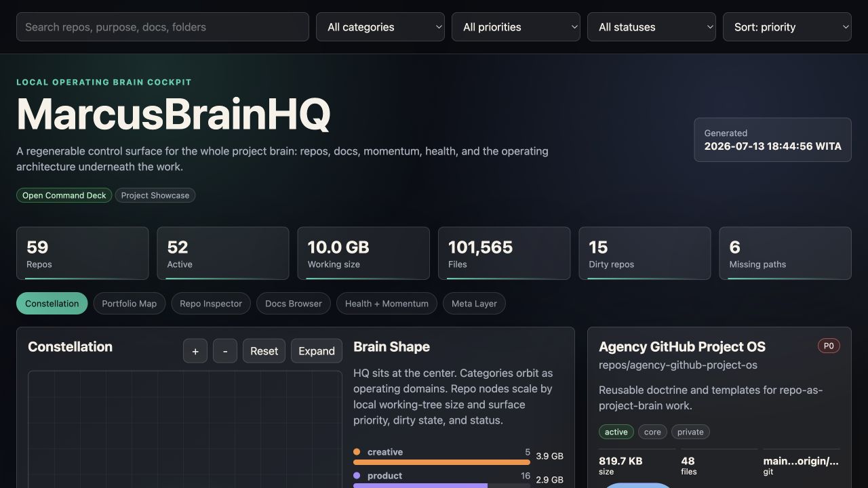Viewport: 868px width, 488px height.
Task: Click the search repos input field
Action: pyautogui.click(x=163, y=27)
